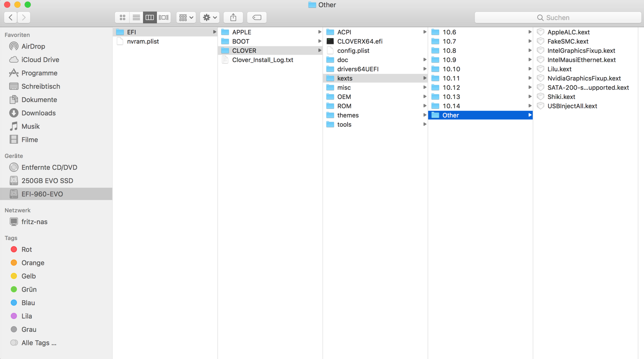Filter by the Lila tag

pos(56,316)
